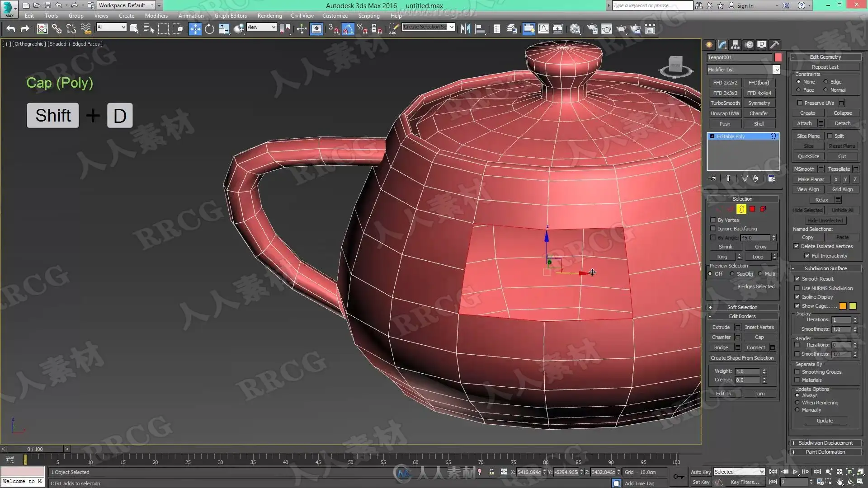Viewport: 868px width, 488px height.
Task: Open the Utilities hammer panel tab
Action: pos(774,45)
